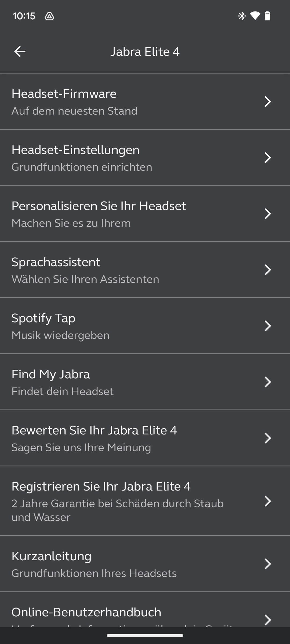This screenshot has width=290, height=644.
Task: Tap chevron beside Spotify Tap
Action: 267,326
